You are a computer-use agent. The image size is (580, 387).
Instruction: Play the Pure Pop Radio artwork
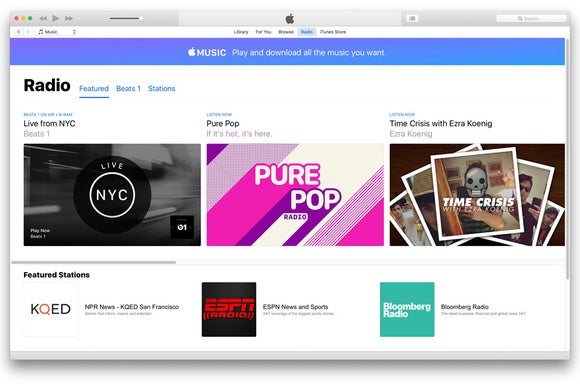click(295, 195)
